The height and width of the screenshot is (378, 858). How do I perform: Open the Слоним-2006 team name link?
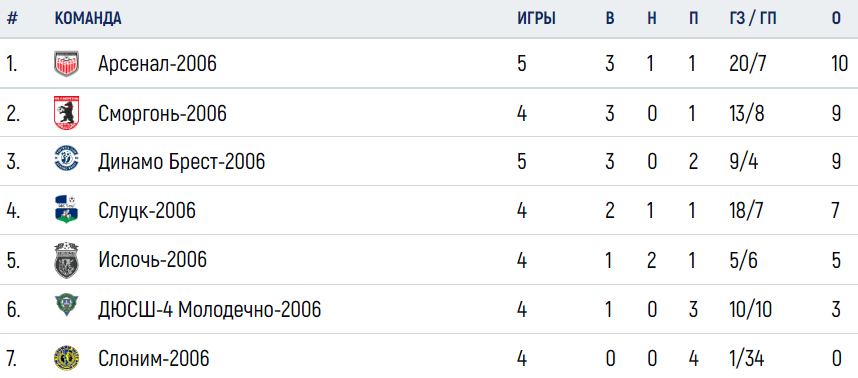click(x=154, y=359)
